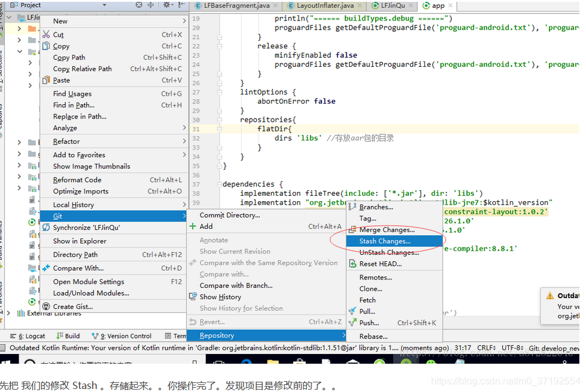Expand External Libraries tree node

click(9, 313)
